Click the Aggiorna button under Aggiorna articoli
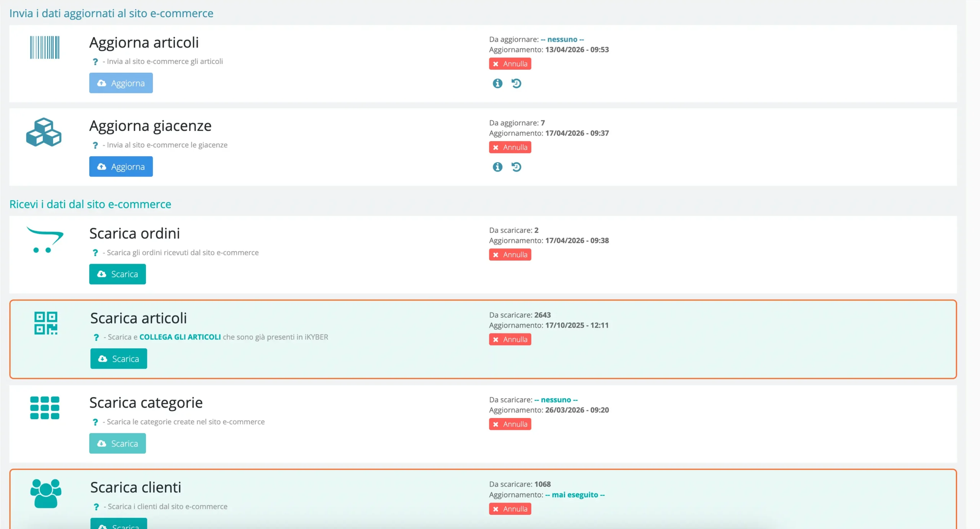This screenshot has height=529, width=980. click(x=121, y=83)
